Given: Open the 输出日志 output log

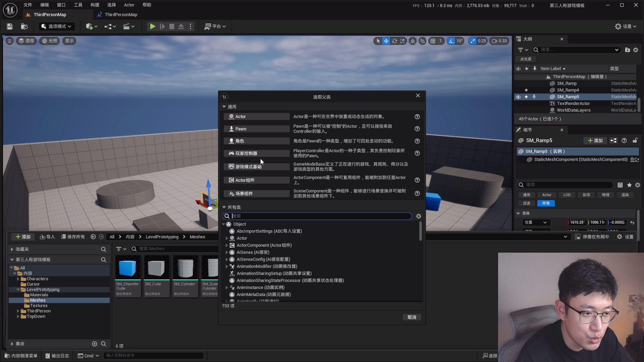Looking at the screenshot, I should 57,356.
